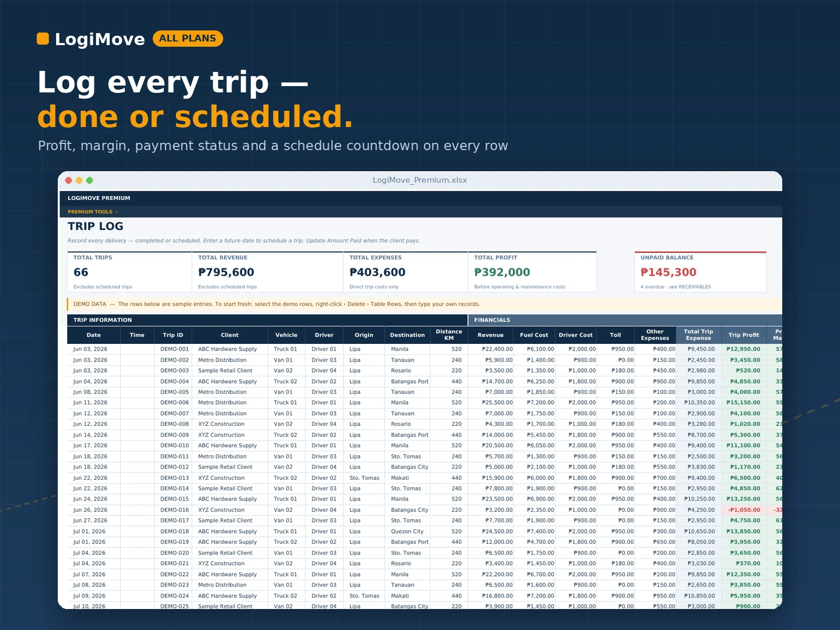Viewport: 840px width, 630px height.
Task: Select the Total Trip Expense column header
Action: click(x=698, y=335)
